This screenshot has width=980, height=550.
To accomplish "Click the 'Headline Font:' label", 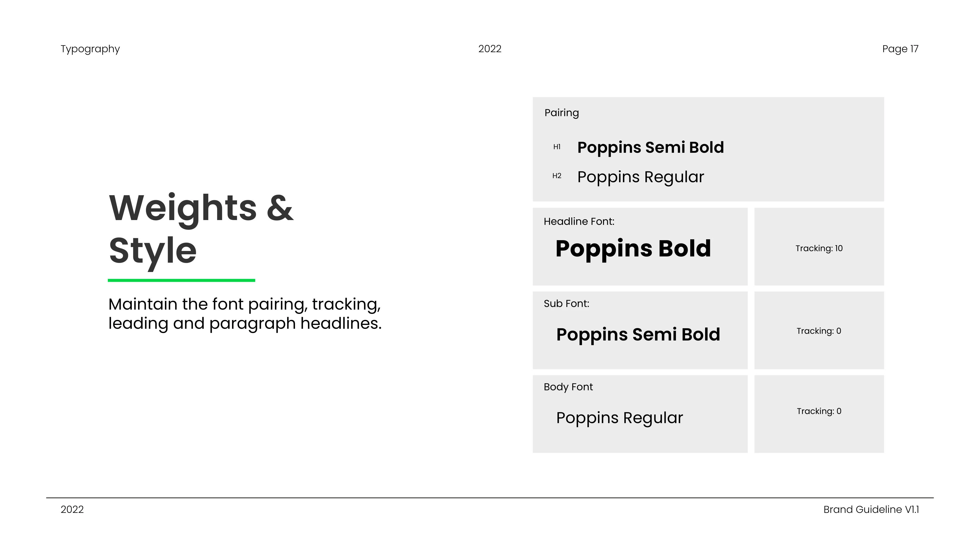I will tap(579, 221).
